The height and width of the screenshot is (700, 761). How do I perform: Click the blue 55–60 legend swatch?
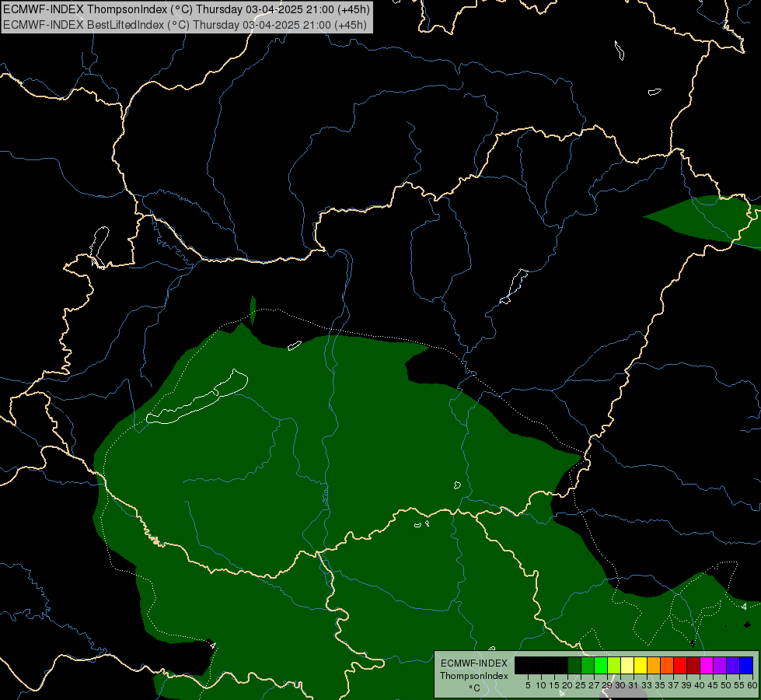(x=746, y=665)
